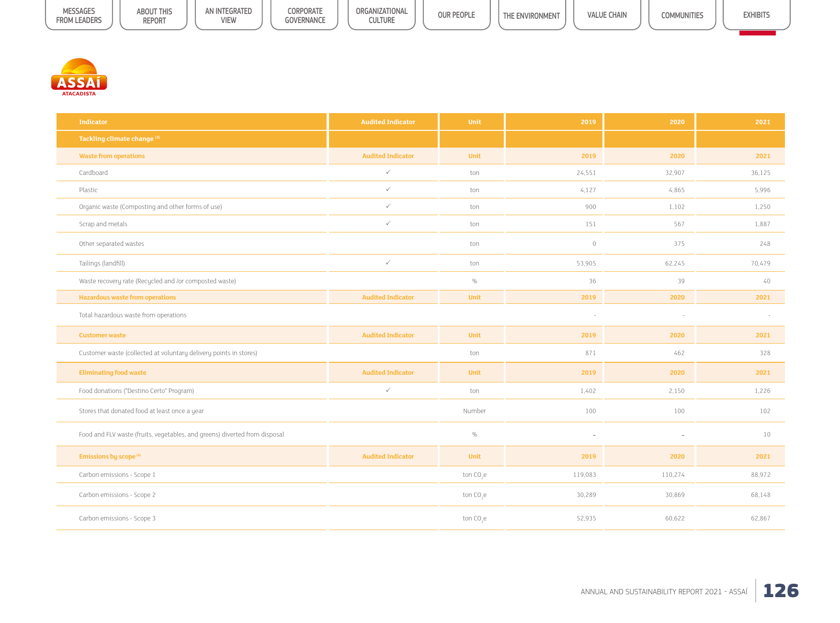Select the Exhibits tab
The height and width of the screenshot is (623, 840).
pos(757,15)
